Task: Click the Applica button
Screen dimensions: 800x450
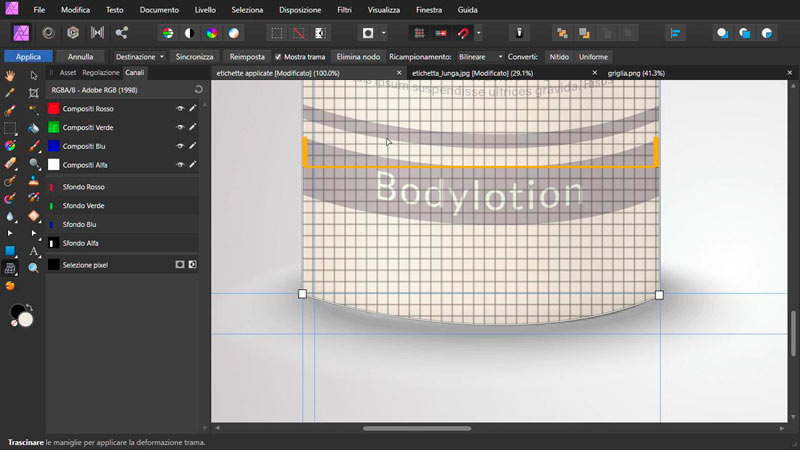Action: coord(28,57)
